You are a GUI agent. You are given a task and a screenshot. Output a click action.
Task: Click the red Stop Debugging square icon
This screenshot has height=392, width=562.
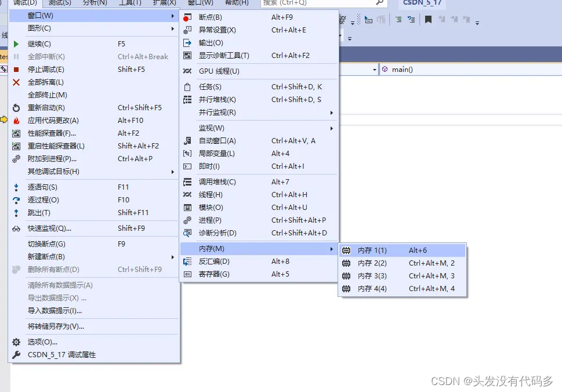coord(16,70)
